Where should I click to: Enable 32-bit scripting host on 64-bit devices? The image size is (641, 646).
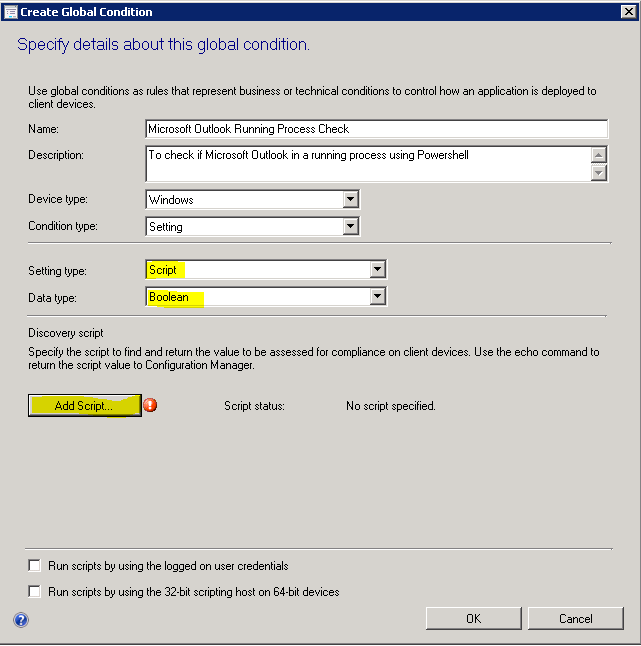(35, 592)
